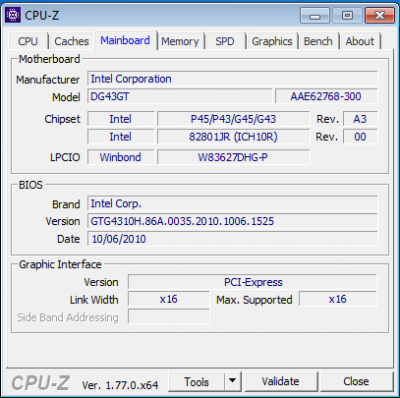Go to the Memory tab
Screen dimensions: 400x398
coord(180,41)
